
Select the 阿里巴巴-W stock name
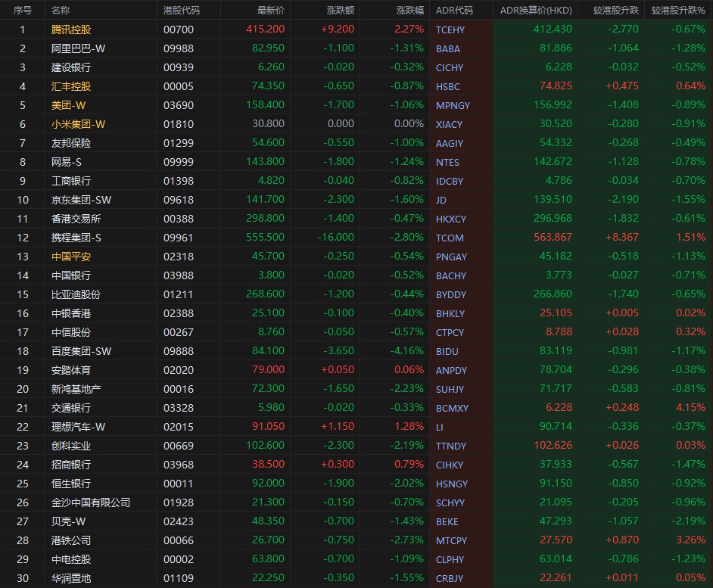pos(78,48)
